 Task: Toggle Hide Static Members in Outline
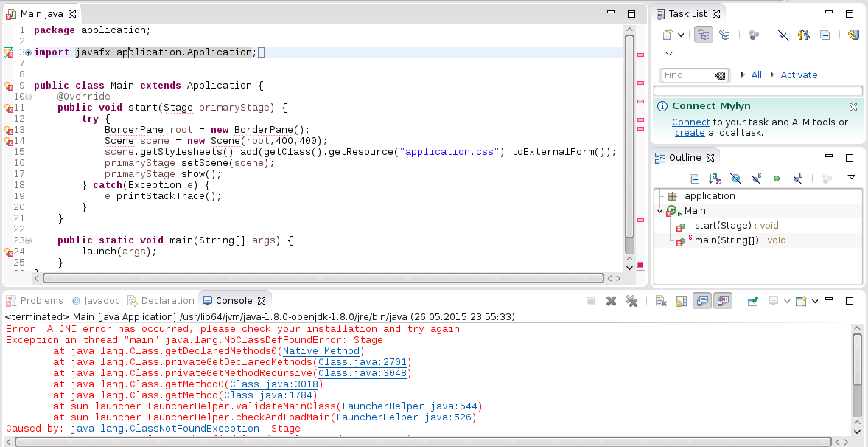(x=755, y=178)
